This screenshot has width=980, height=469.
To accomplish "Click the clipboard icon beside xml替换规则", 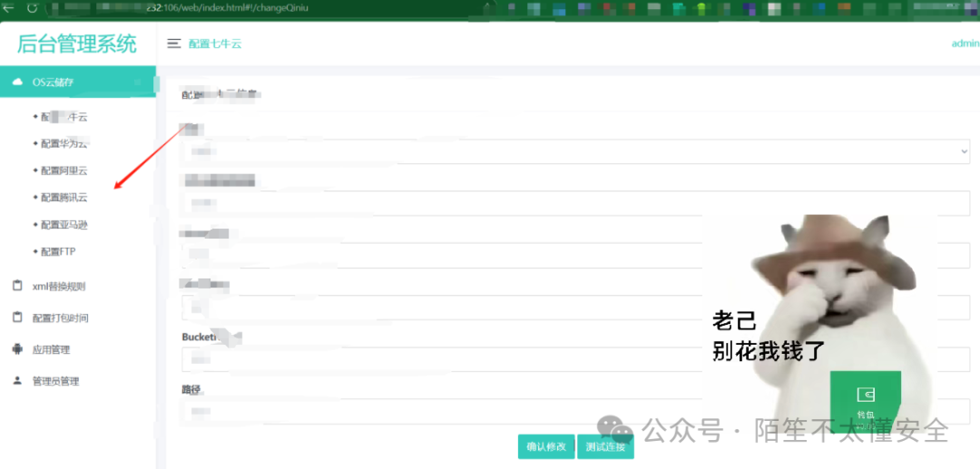I will (17, 286).
